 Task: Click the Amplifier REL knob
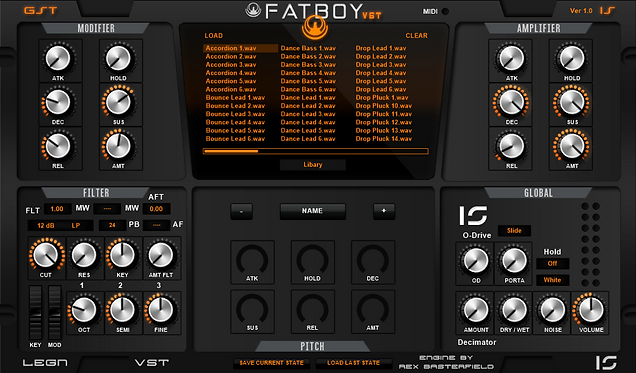tap(511, 146)
